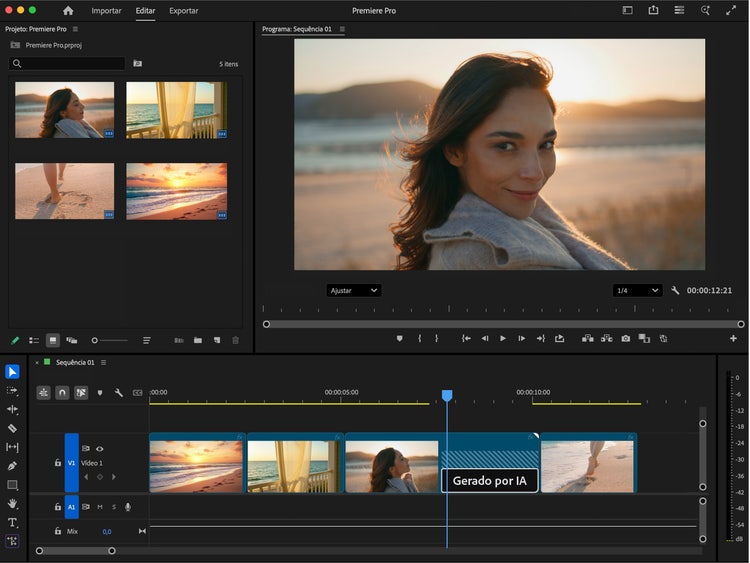This screenshot has height=563, width=750.
Task: Add marker in the timeline header
Action: [x=100, y=393]
